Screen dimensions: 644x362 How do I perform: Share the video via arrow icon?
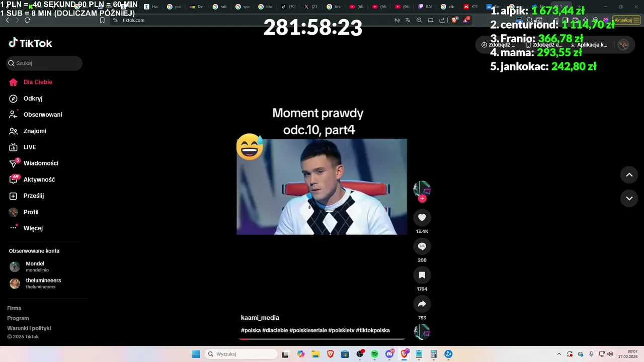pos(422,304)
